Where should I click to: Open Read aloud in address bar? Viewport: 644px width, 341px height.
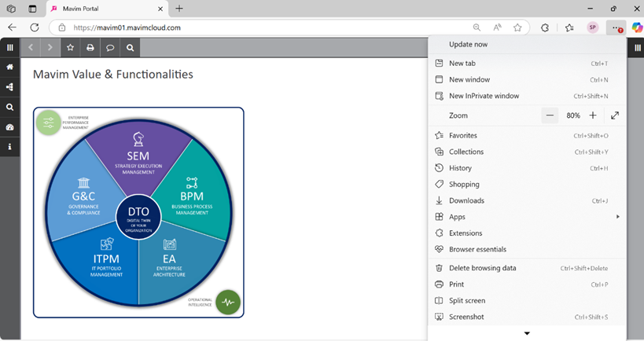click(x=497, y=27)
